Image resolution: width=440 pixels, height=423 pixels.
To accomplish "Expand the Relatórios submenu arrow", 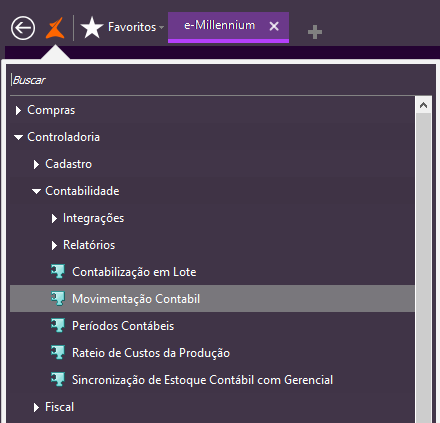I will click(54, 245).
